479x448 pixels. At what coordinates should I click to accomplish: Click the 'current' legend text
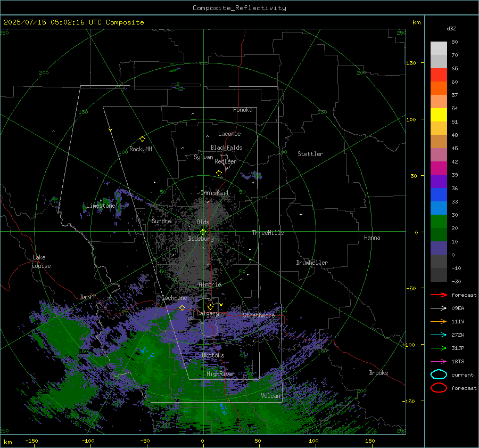pyautogui.click(x=463, y=375)
